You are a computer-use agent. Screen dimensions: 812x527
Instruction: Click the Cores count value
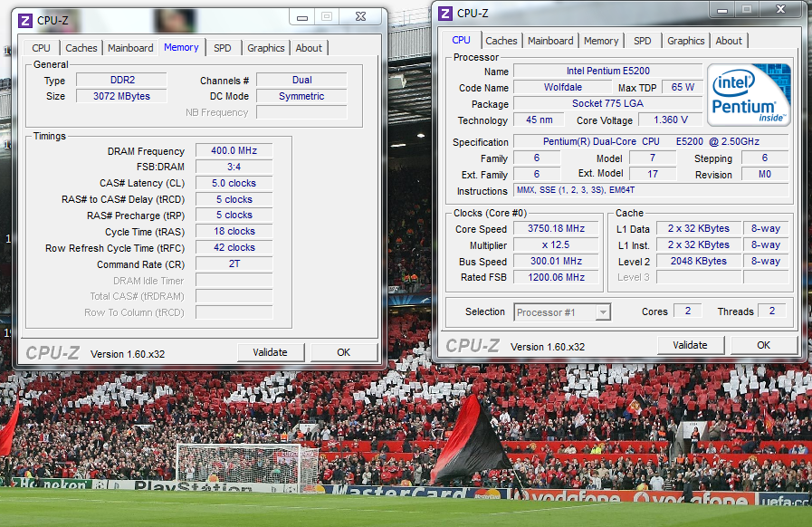pos(688,311)
